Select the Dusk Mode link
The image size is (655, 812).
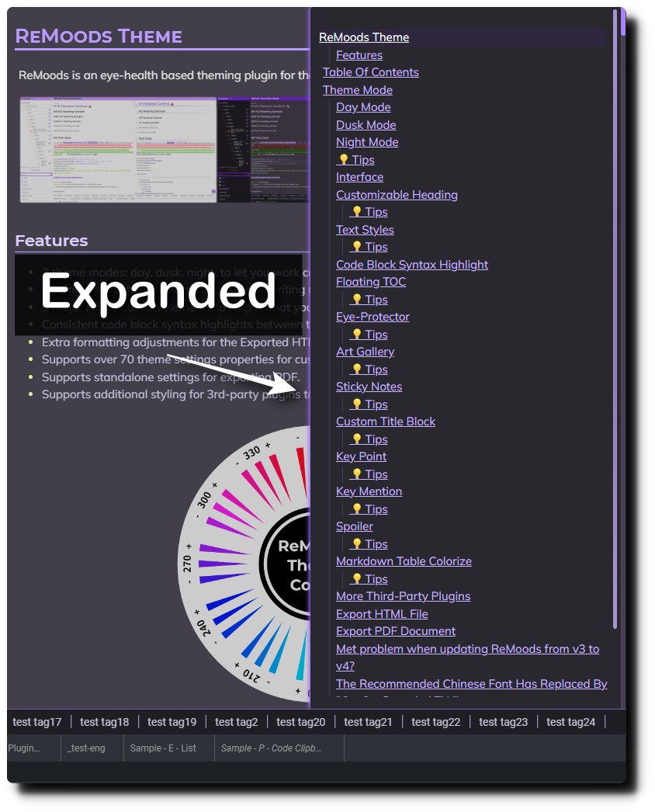(366, 125)
